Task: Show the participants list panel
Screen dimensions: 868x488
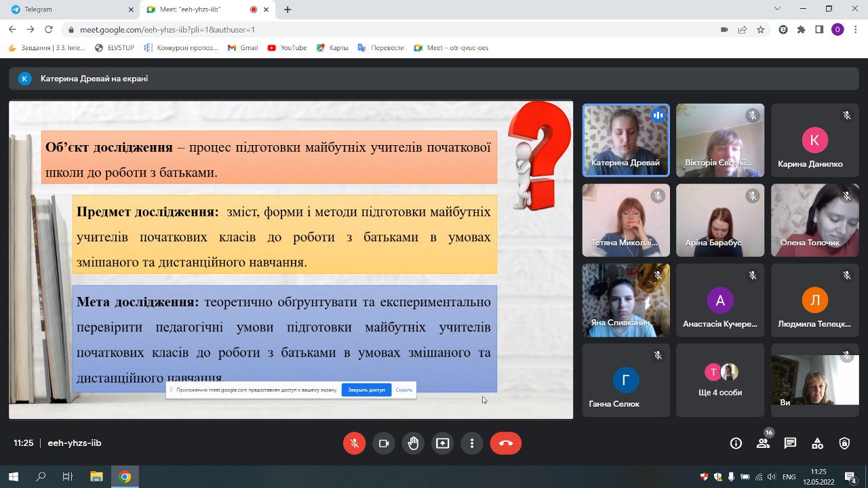Action: (x=763, y=443)
